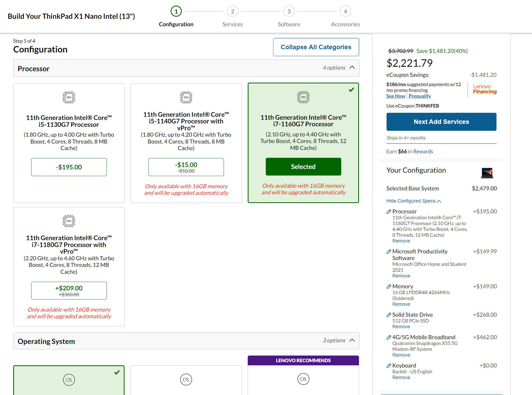Remove the Backlit US English keyboard

[401, 378]
